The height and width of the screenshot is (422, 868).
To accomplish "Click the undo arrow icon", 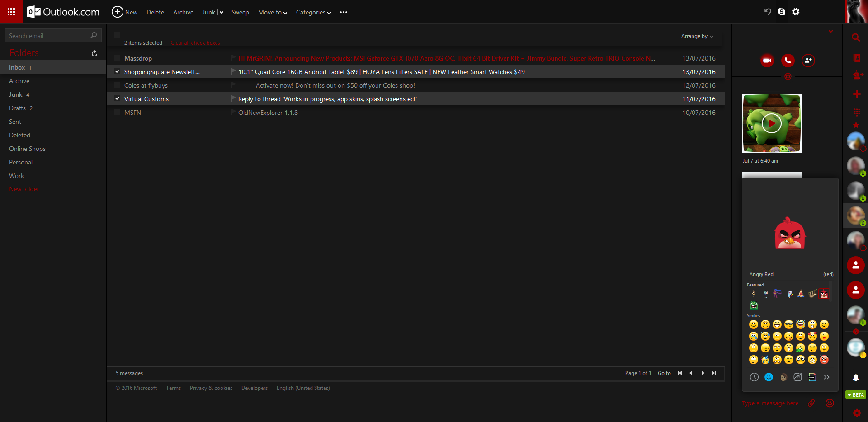I will [x=768, y=12].
